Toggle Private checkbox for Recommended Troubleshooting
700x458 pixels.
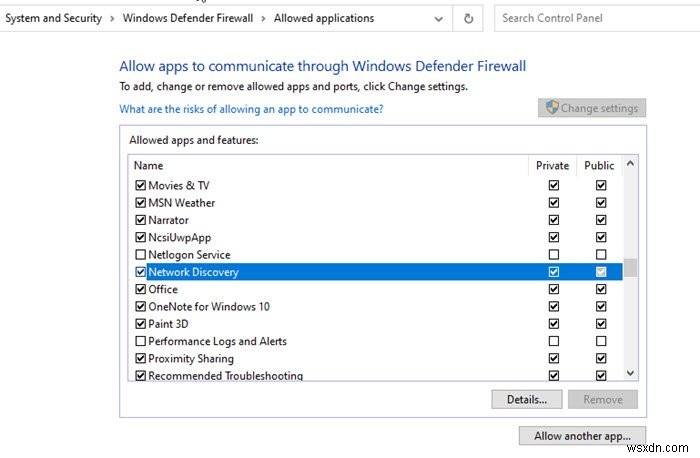click(x=554, y=375)
